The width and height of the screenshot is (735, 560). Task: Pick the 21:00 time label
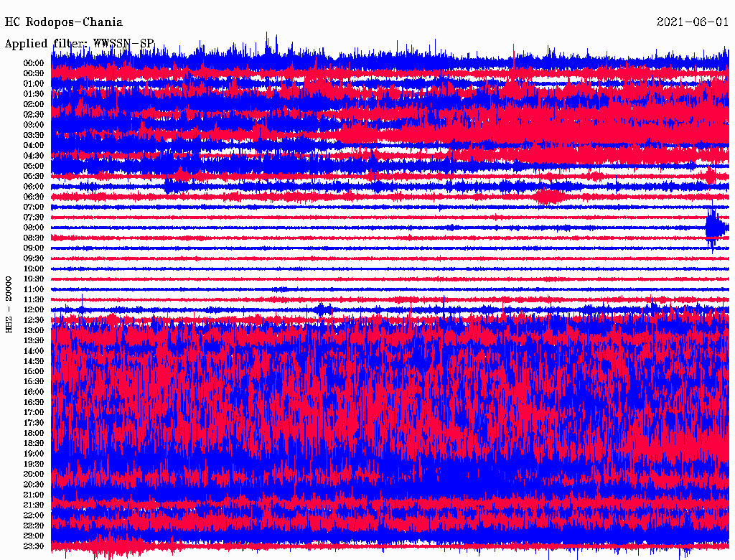click(x=34, y=495)
